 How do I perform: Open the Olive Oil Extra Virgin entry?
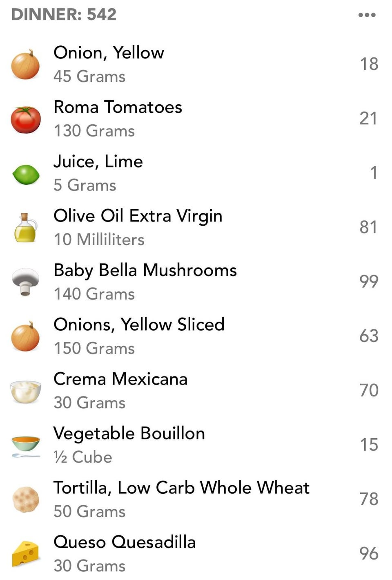196,228
